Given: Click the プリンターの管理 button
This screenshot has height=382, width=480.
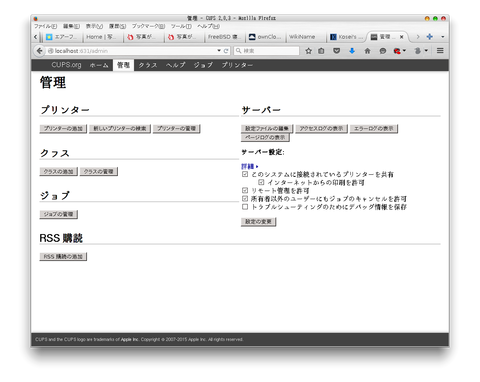Looking at the screenshot, I should 177,129.
